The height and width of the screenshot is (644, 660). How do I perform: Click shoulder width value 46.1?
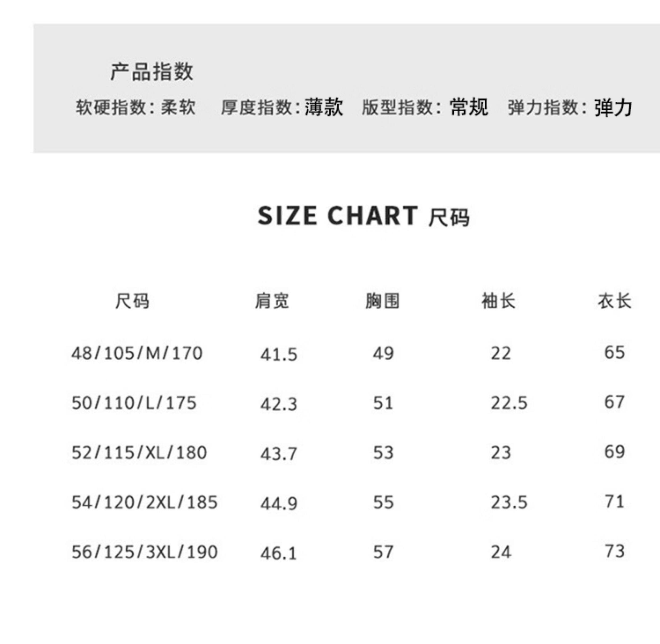[279, 553]
